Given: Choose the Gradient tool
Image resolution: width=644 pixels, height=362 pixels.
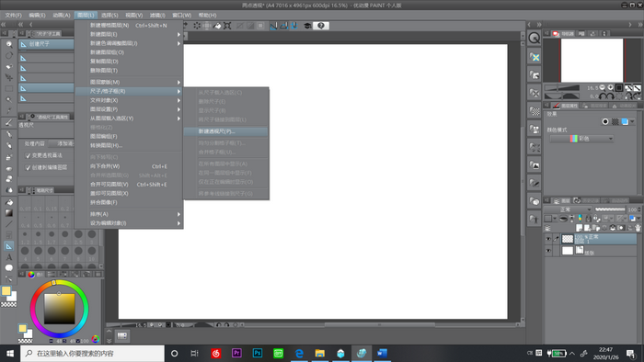Looking at the screenshot, I should point(8,213).
